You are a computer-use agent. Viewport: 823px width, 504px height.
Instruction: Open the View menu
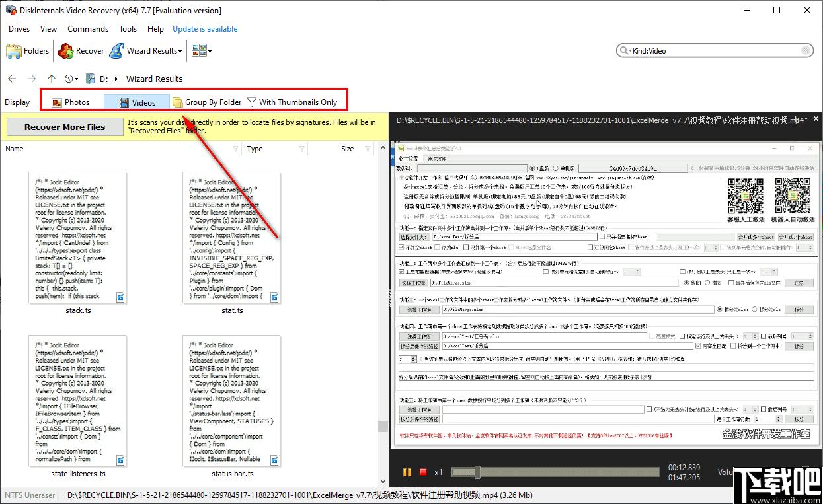(49, 29)
